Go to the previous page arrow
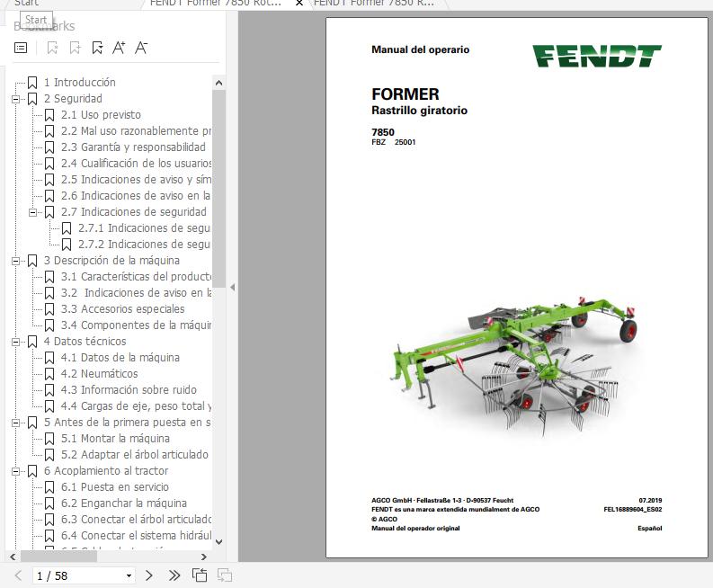The image size is (713, 588). [19, 575]
